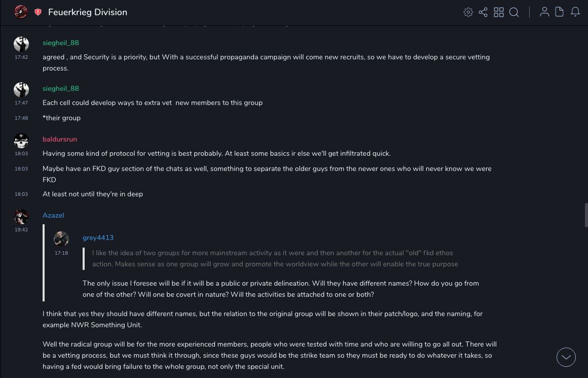
Task: Click the vertical scrollbar thumb on right
Action: click(586, 215)
